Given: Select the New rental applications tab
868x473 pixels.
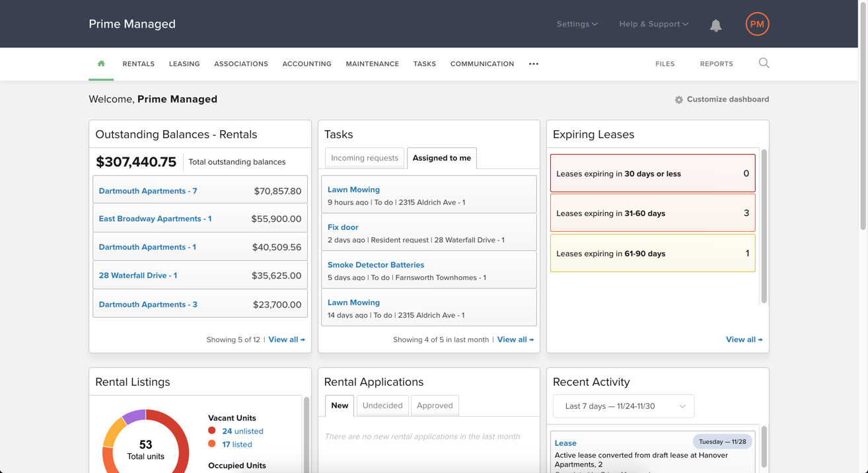Looking at the screenshot, I should click(x=340, y=406).
